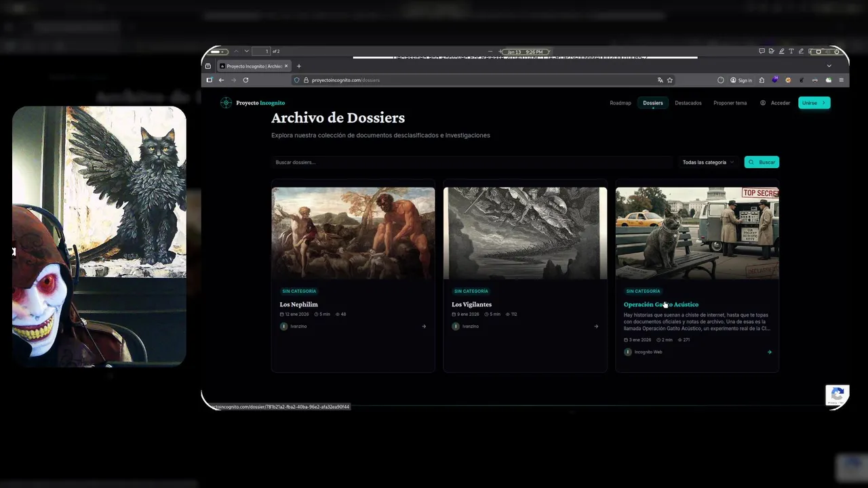Open the browser hamburger menu
This screenshot has width=868, height=488.
click(x=842, y=80)
